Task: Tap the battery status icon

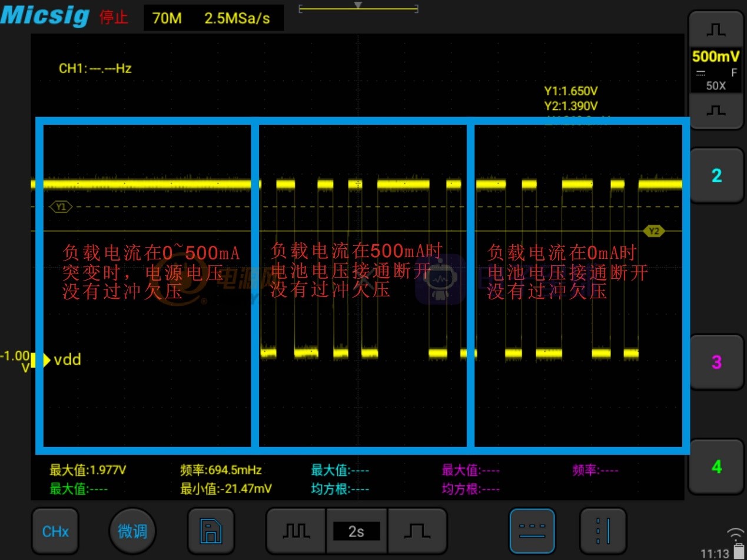Action: click(x=739, y=552)
